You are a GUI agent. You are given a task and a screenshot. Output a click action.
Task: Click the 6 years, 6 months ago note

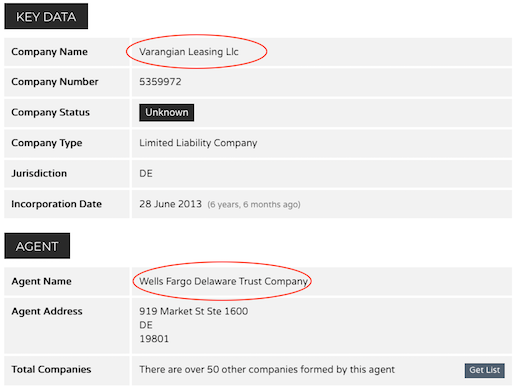pos(254,204)
